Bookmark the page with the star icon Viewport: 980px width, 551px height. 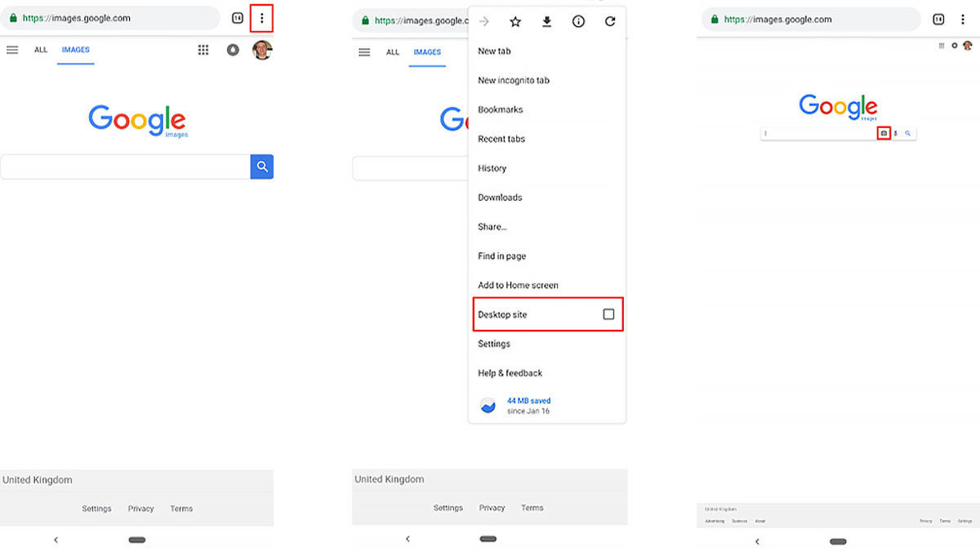[x=515, y=22]
